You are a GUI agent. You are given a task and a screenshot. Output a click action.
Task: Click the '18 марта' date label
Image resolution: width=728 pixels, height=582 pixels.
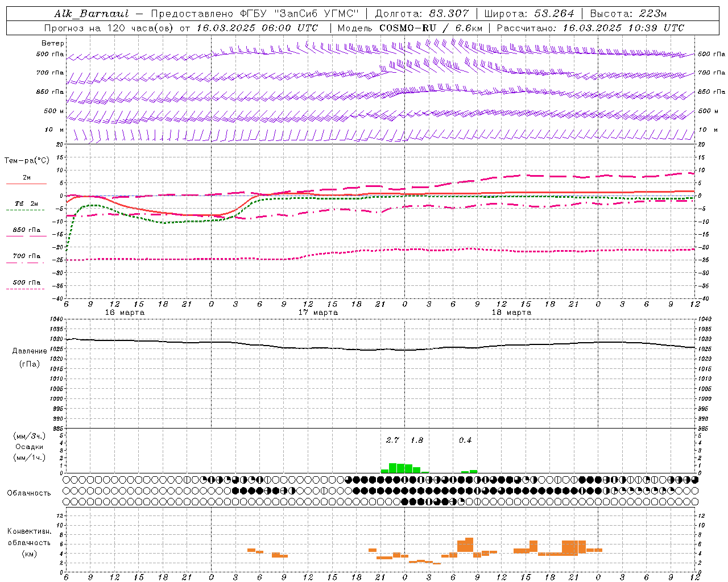511,313
